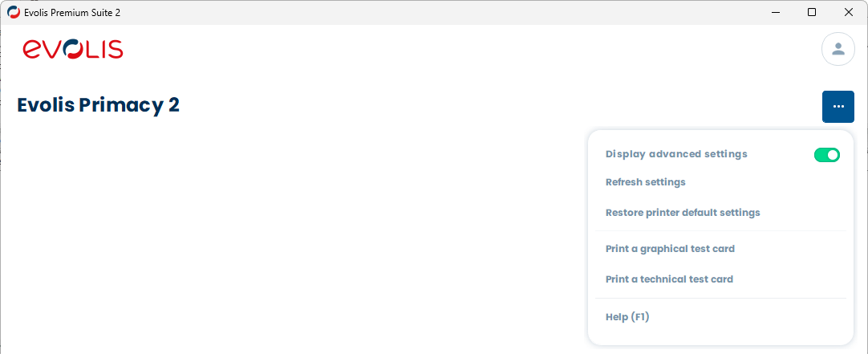Turn off the Display advanced settings switch
Image resolution: width=868 pixels, height=354 pixels.
click(x=826, y=155)
